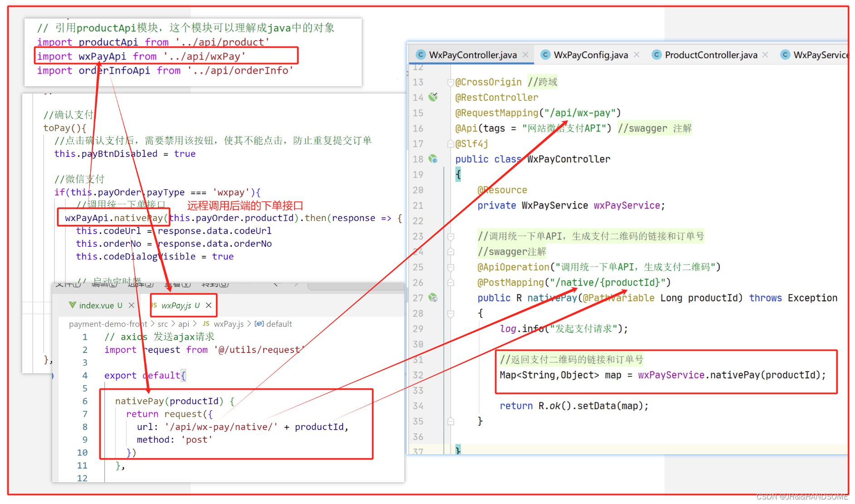Click nativePay(productId) definition in wxPay.js
Viewport: 855px width, 504px height.
point(175,401)
